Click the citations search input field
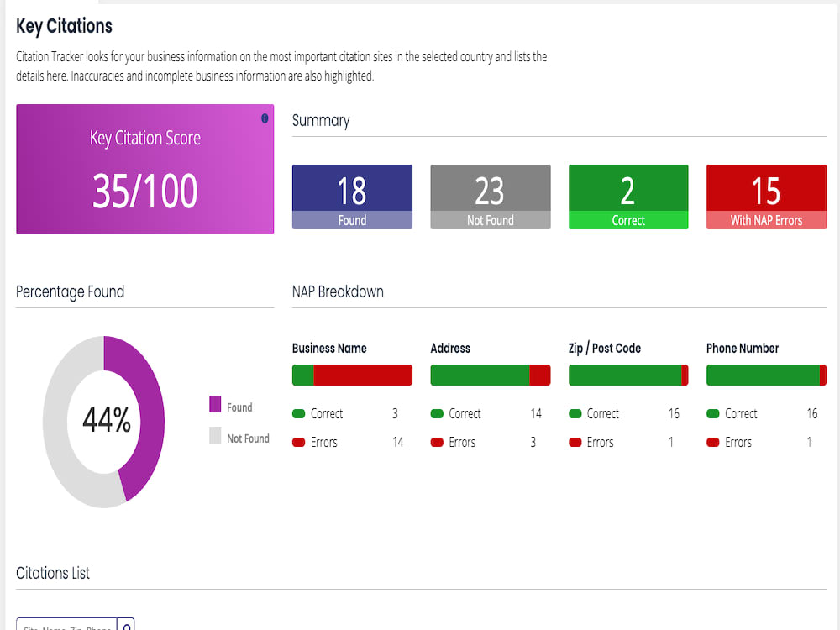The image size is (840, 630). tap(67, 625)
